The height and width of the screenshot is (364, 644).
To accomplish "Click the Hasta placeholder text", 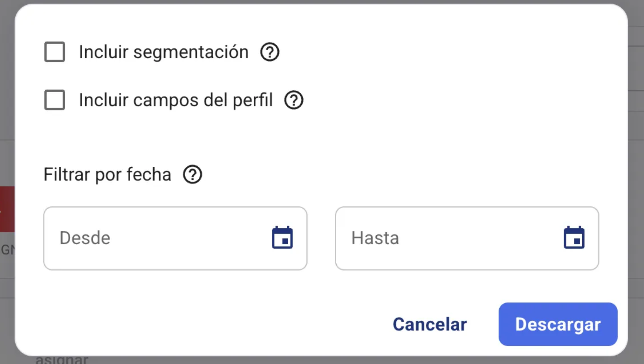I will click(x=375, y=238).
